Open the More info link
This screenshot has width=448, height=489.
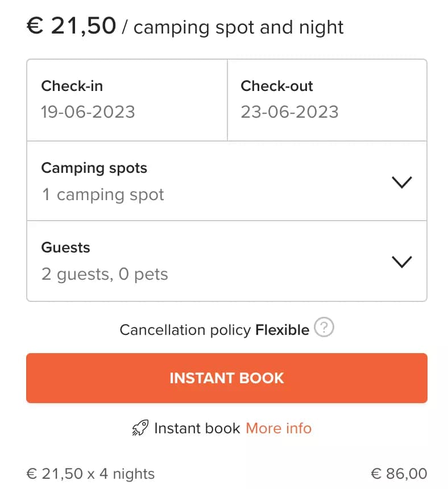(x=279, y=428)
